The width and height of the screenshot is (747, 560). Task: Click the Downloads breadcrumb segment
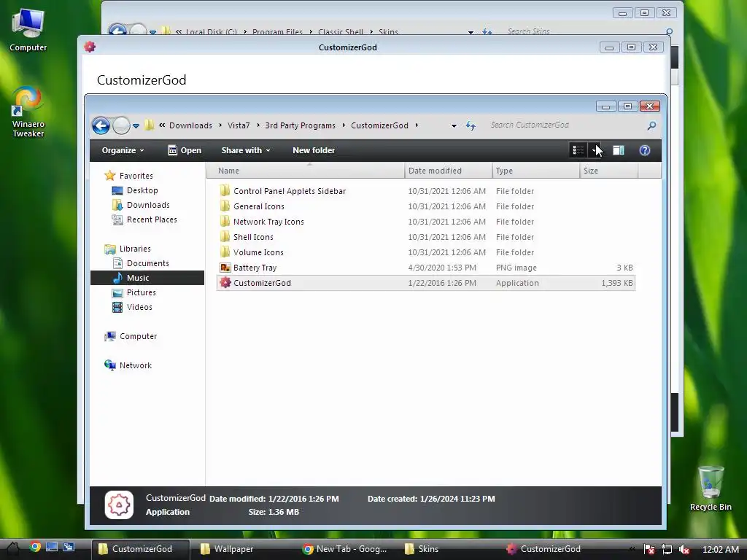(x=190, y=125)
